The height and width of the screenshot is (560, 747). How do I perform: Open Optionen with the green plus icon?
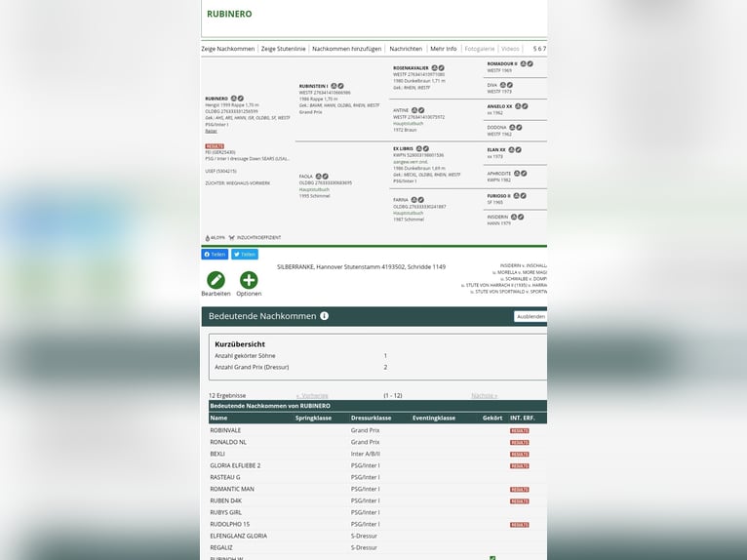tap(249, 280)
